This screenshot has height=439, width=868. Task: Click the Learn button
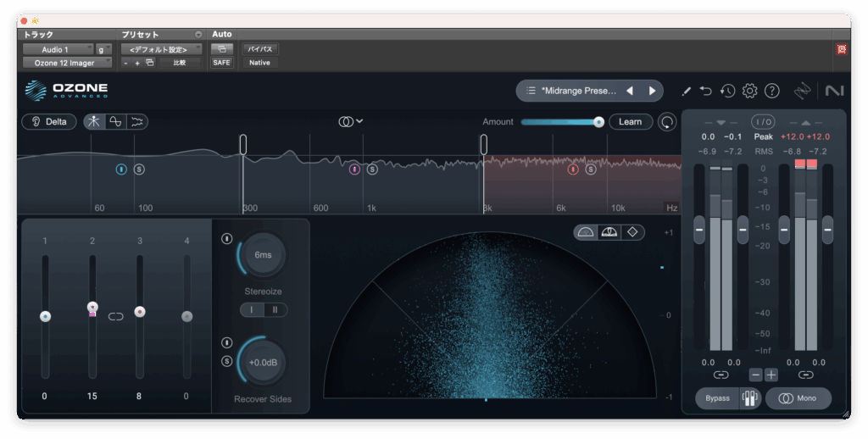[x=630, y=122]
